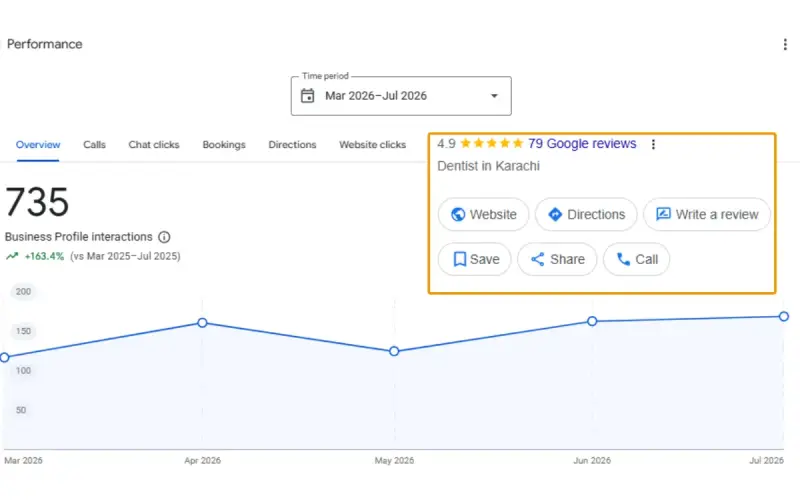Click the 100 y-axis label

23,371
